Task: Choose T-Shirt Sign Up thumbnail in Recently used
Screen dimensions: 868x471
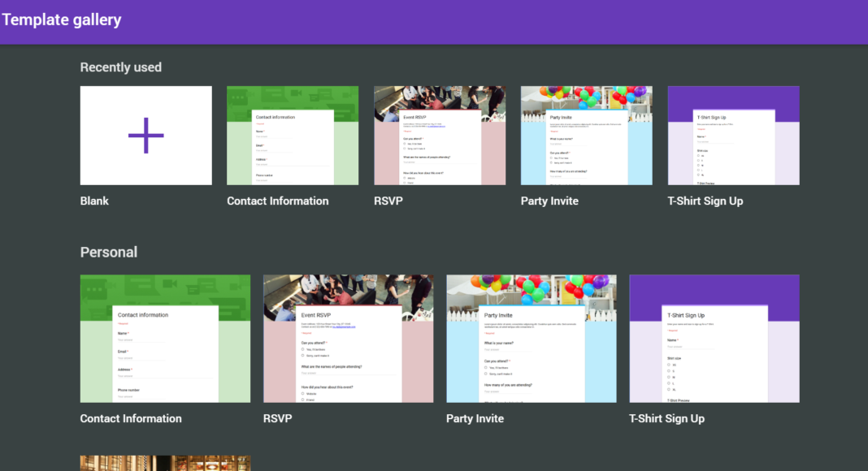Action: tap(733, 136)
